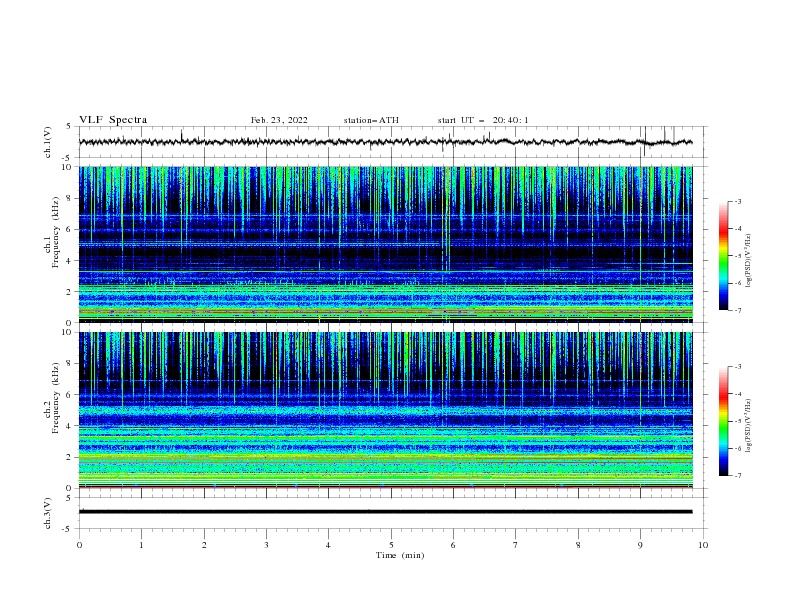
Task: Click time axis tick label "7"
Action: click(516, 545)
